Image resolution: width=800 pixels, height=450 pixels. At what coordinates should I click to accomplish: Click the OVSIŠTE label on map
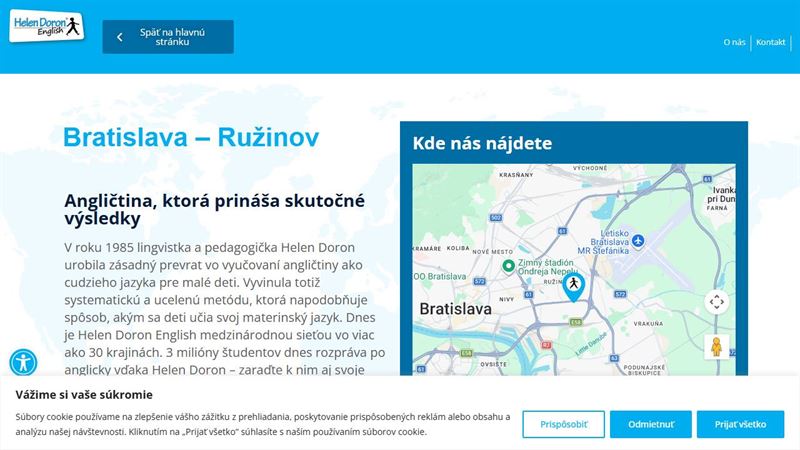[x=493, y=364]
